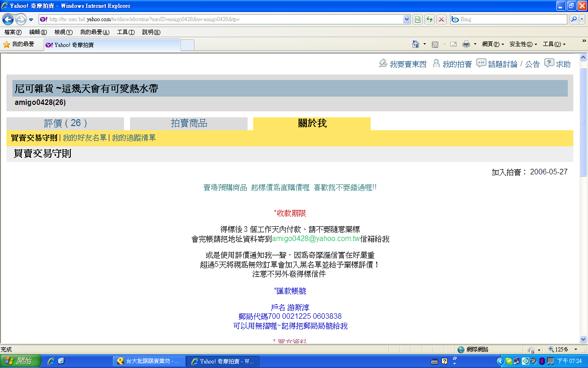Image resolution: width=588 pixels, height=368 pixels.
Task: Select the Yahoo! 奇摩拍賣 browser tab
Action: [112, 45]
